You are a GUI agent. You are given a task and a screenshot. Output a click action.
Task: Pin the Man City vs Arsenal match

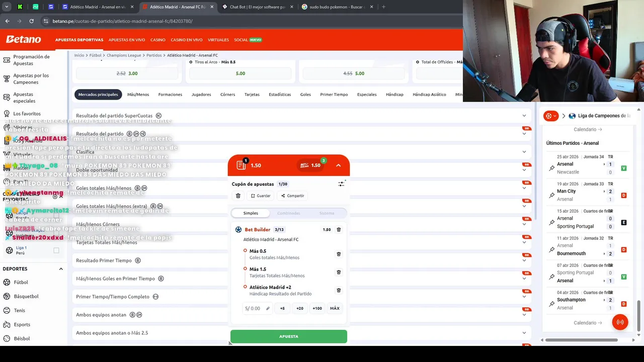[x=552, y=195]
